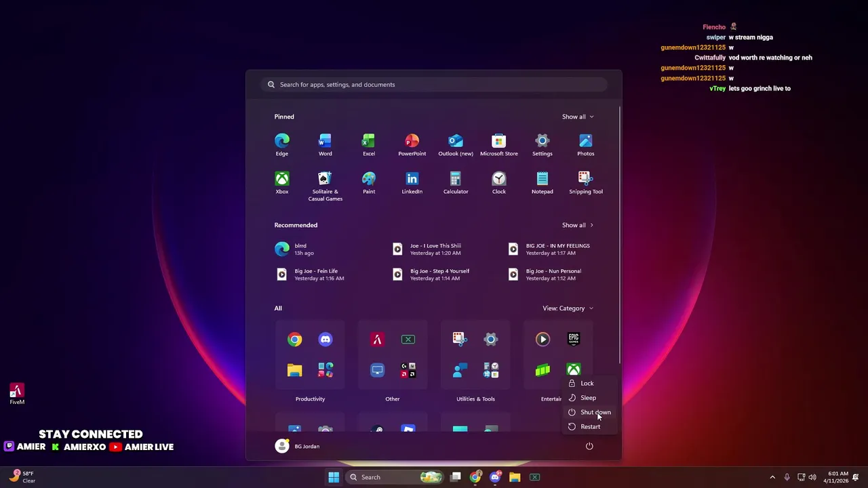
Task: Open the Clock pinned app
Action: click(x=499, y=182)
